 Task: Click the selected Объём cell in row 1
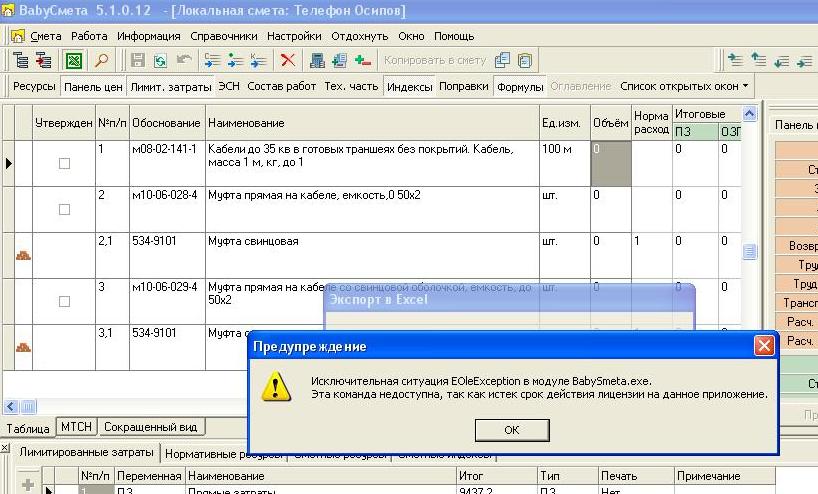pyautogui.click(x=611, y=163)
